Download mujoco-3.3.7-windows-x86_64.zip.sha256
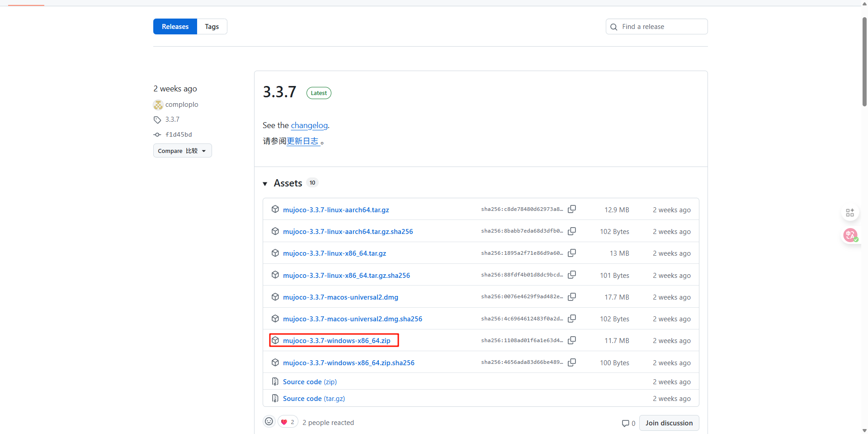 [x=349, y=363]
